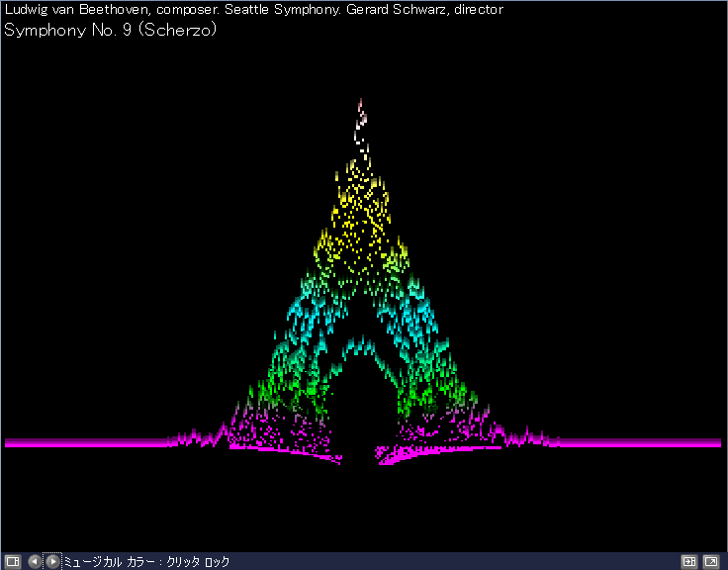Enter full screen view mode

(x=710, y=561)
